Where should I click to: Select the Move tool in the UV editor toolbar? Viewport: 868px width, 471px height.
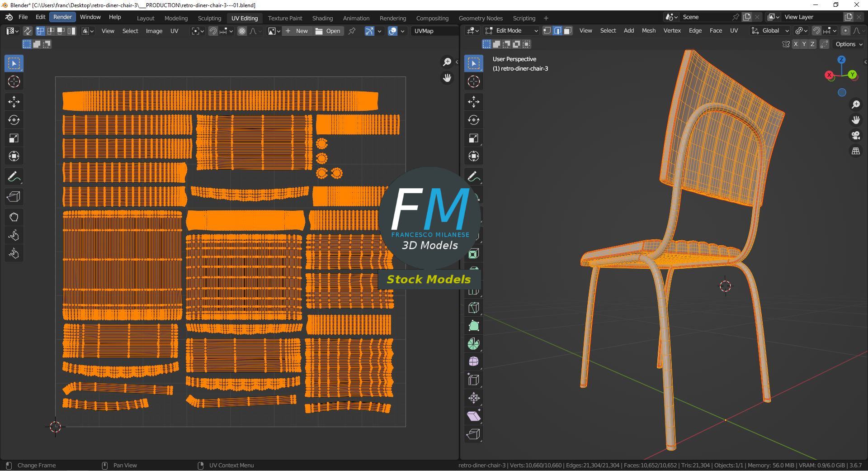pos(14,102)
